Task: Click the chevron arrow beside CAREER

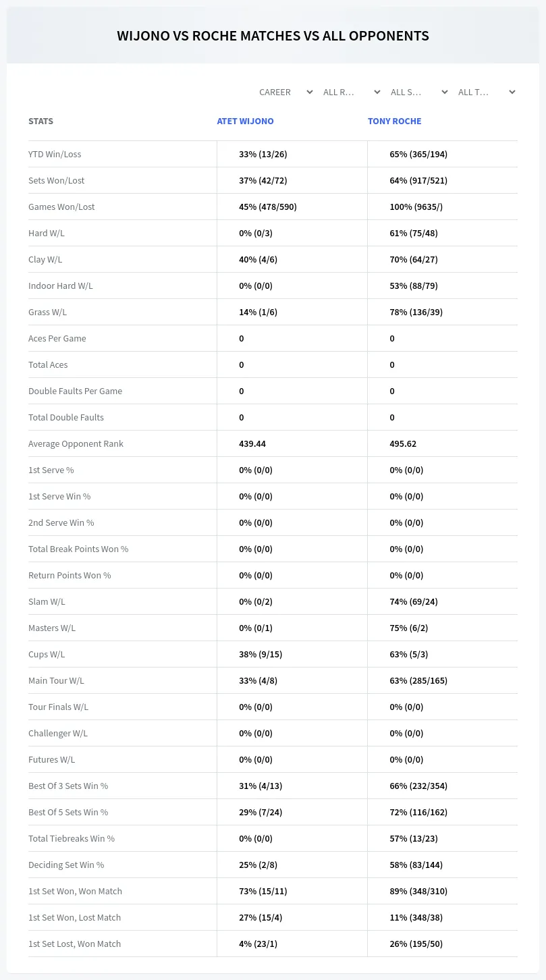Action: (310, 92)
